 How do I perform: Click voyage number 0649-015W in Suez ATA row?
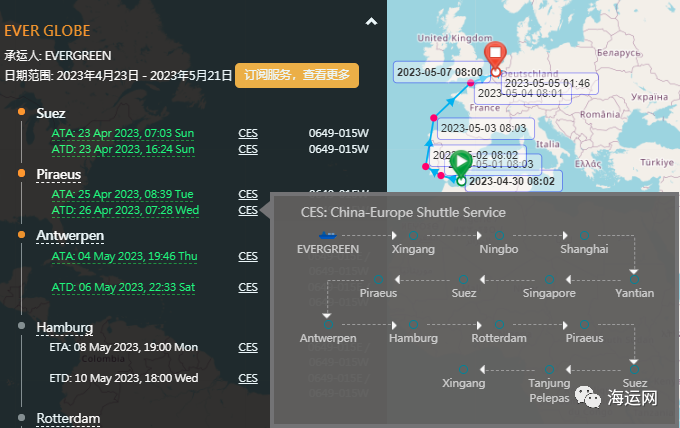339,133
